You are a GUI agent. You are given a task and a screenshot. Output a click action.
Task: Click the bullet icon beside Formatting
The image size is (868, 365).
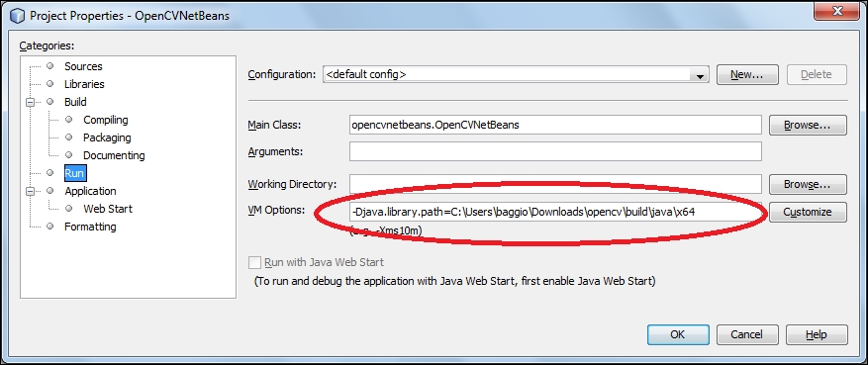(50, 226)
